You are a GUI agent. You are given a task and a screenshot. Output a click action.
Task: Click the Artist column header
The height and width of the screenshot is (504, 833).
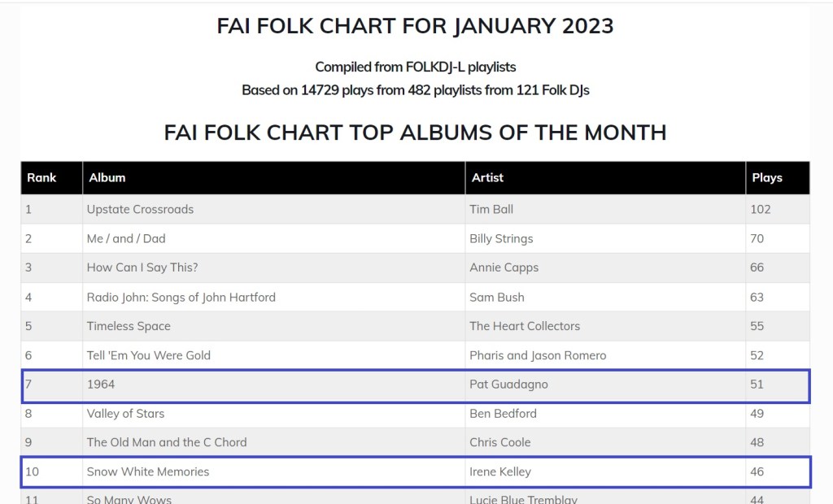[487, 177]
